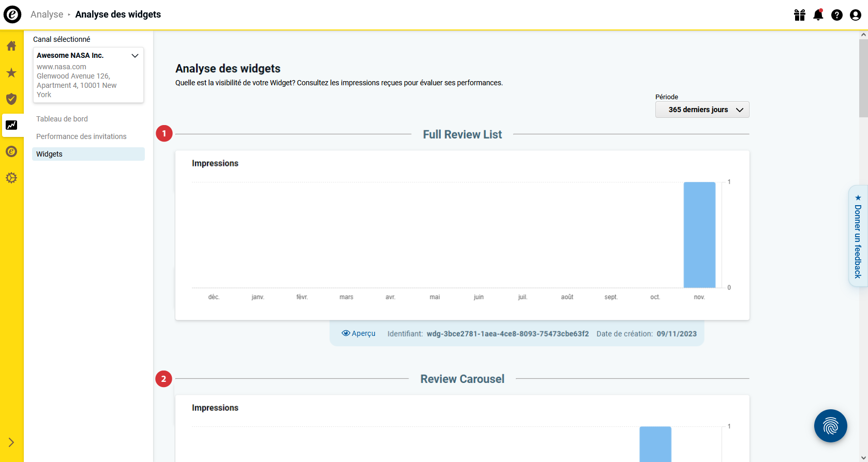868x462 pixels.
Task: Open the user account icon
Action: pos(856,15)
